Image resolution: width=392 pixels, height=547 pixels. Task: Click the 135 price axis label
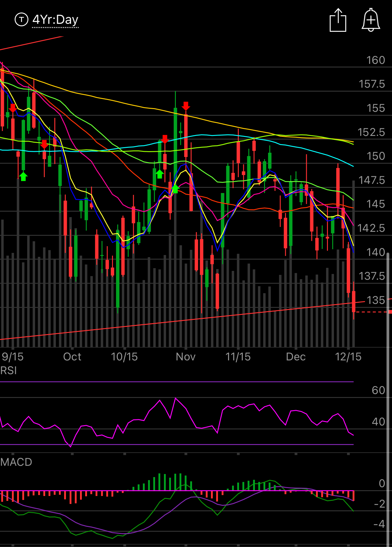(x=376, y=300)
